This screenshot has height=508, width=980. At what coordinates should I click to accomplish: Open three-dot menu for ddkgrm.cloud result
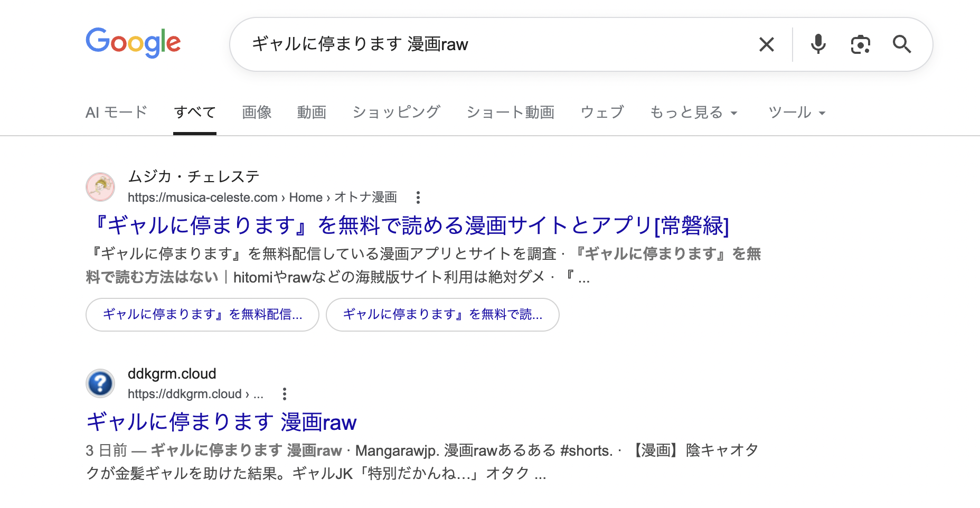click(284, 394)
